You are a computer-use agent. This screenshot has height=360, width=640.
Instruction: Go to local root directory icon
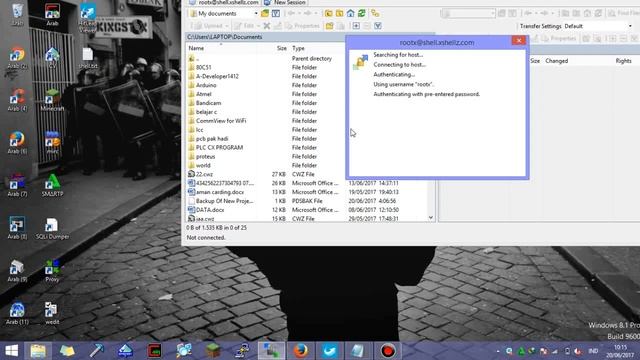(x=339, y=13)
